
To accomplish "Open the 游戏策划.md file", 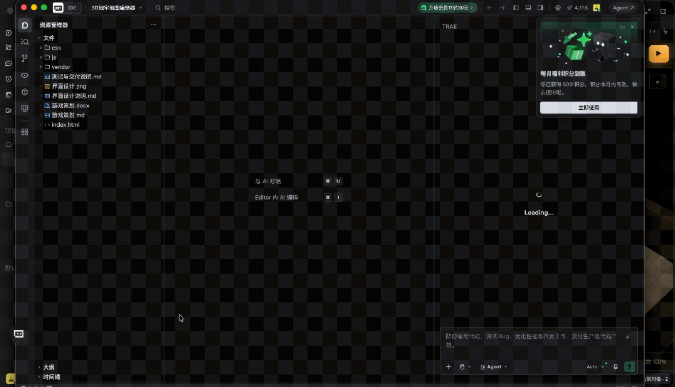I will pos(65,115).
